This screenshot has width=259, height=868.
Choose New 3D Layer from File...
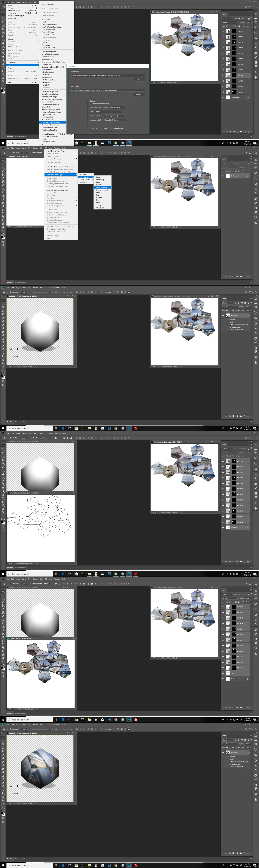[61, 151]
